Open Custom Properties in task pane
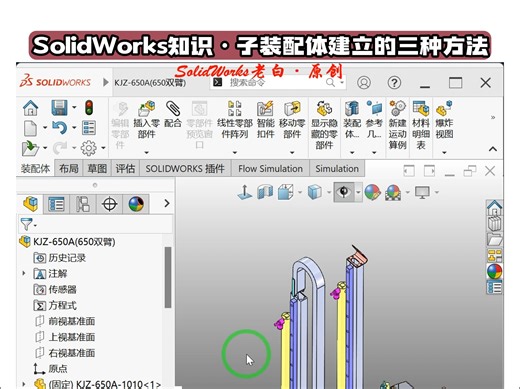The image size is (520, 389). [495, 287]
